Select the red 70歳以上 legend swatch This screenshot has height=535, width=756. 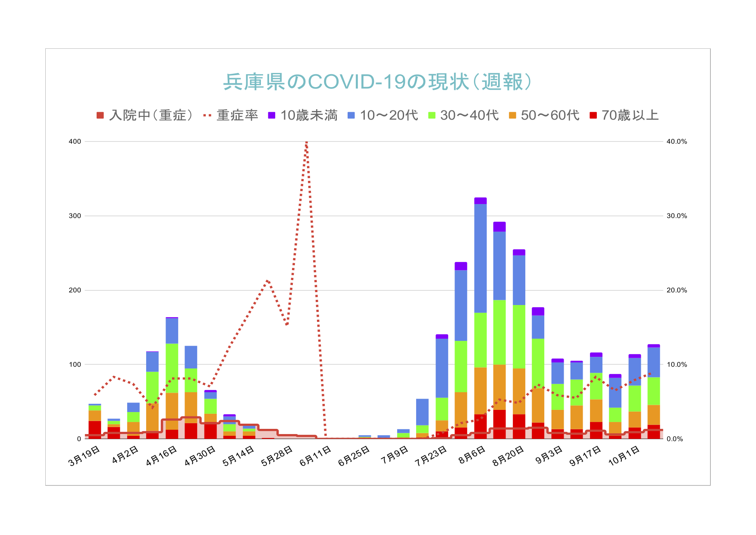(593, 116)
